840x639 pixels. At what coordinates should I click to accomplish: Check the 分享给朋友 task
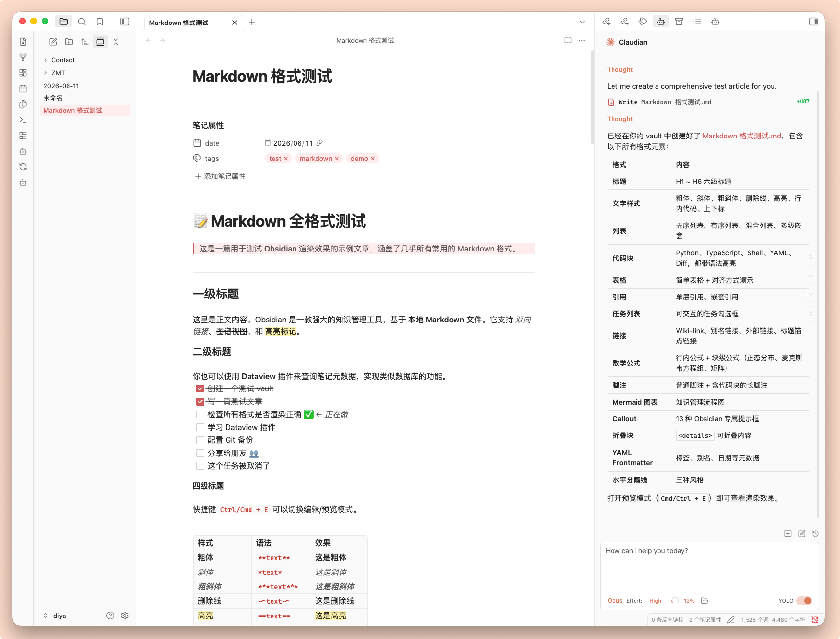[x=200, y=453]
